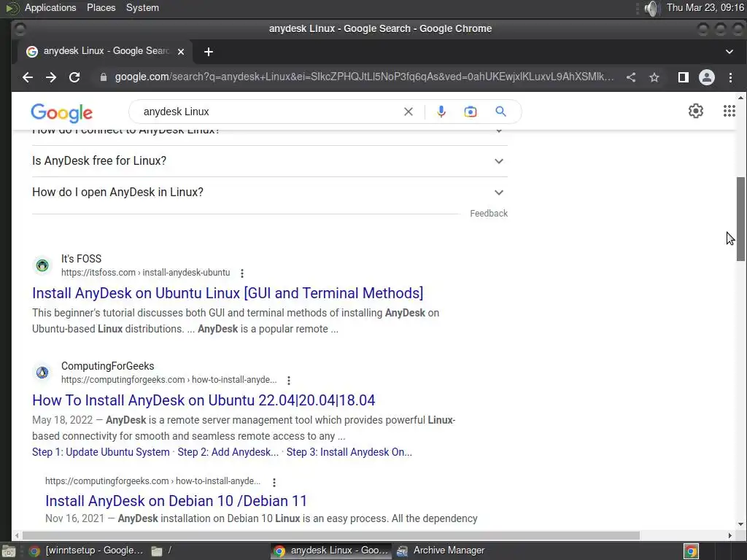Open "How To Install AnyDesk on Ubuntu 22.04" result
The width and height of the screenshot is (747, 560).
click(x=204, y=400)
